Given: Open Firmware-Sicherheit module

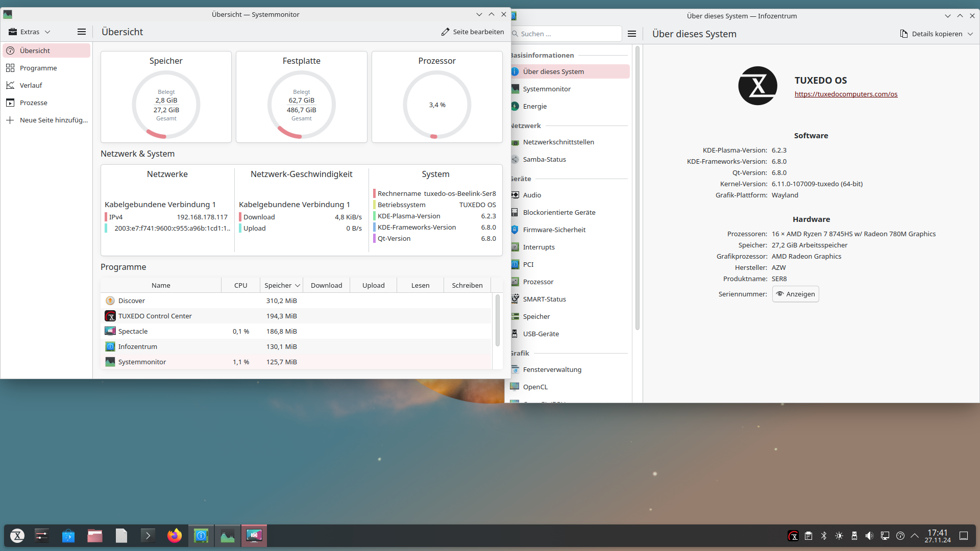Looking at the screenshot, I should [x=569, y=230].
